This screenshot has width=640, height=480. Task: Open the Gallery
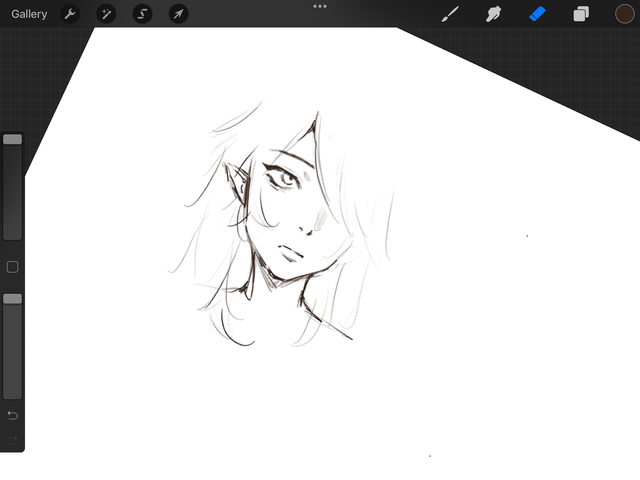[x=29, y=14]
